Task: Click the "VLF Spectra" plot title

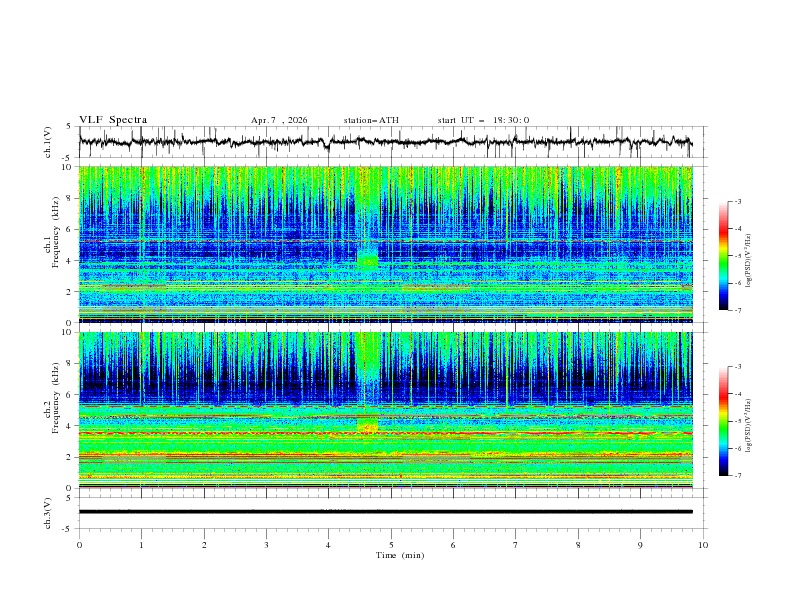Action: pyautogui.click(x=113, y=120)
